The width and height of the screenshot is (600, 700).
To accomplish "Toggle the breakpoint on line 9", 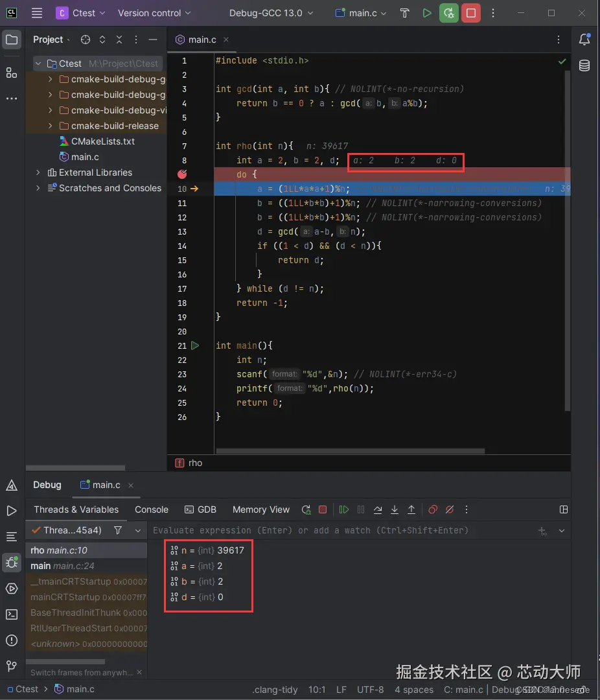I will [182, 174].
